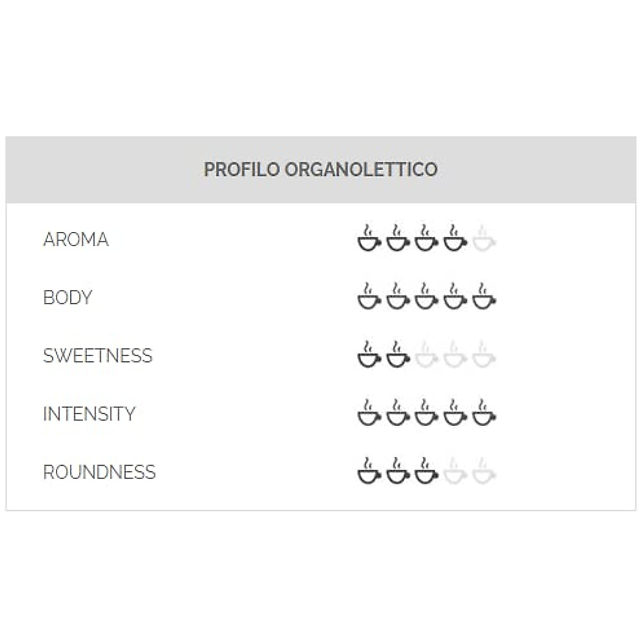Click the first Body coffee cup

(x=369, y=297)
